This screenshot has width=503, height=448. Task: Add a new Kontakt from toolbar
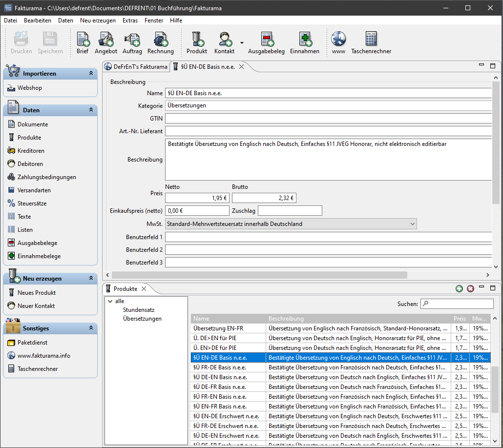tap(224, 42)
